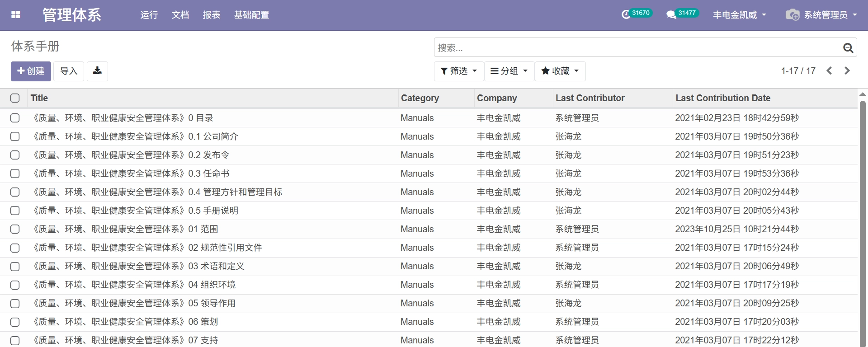This screenshot has width=868, height=347.
Task: Click the 管理体系 app title
Action: coord(72,15)
